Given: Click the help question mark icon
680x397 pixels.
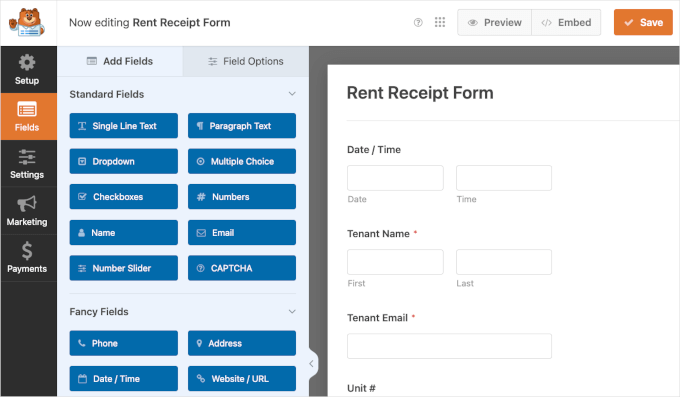Looking at the screenshot, I should pyautogui.click(x=418, y=23).
